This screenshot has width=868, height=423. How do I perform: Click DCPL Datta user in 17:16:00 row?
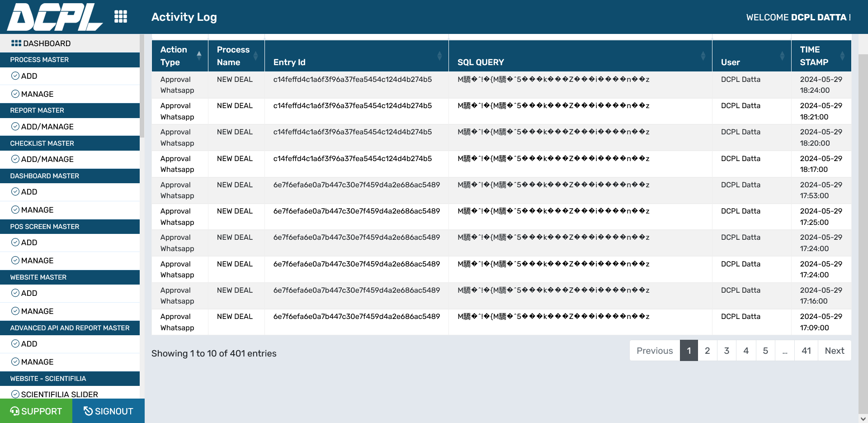coord(741,290)
